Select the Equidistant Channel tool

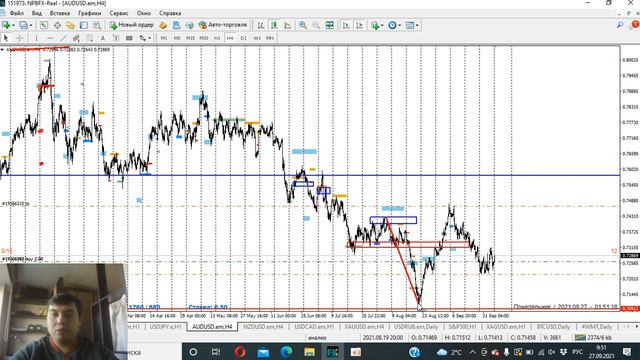pos(76,38)
